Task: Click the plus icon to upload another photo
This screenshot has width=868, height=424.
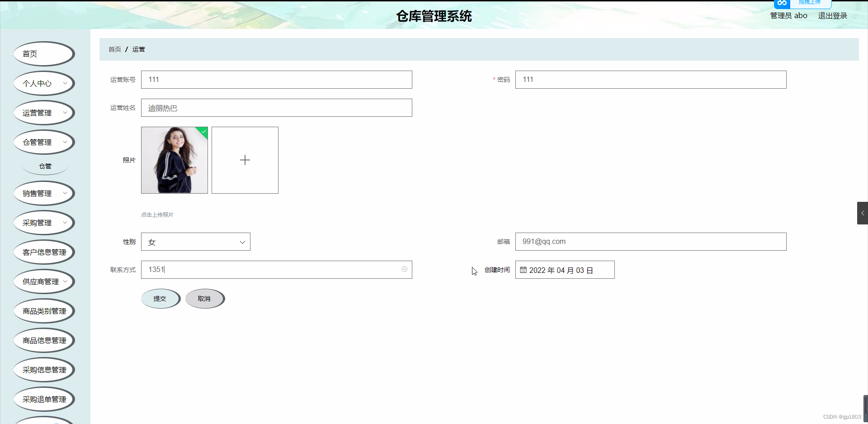Action: (x=245, y=160)
